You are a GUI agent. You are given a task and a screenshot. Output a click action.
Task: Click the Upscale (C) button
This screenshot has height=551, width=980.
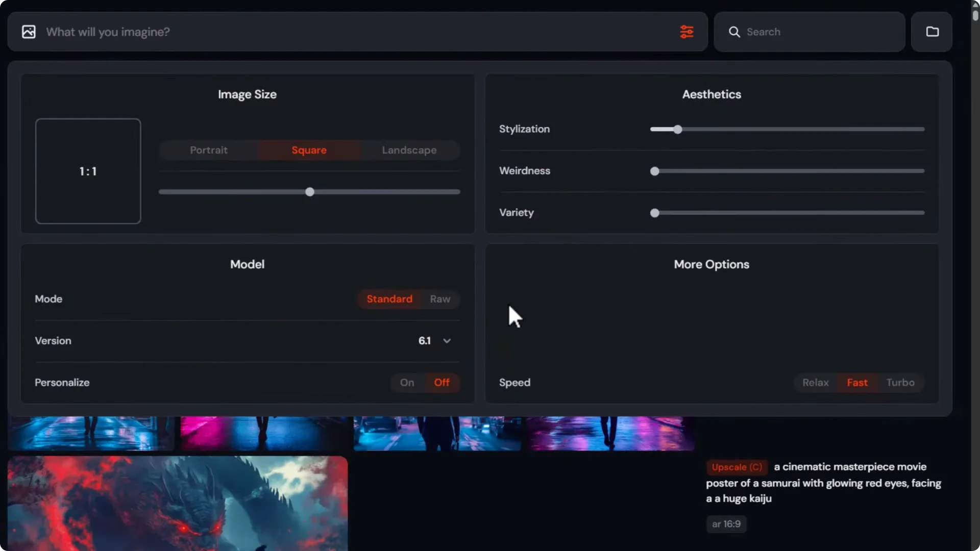[x=736, y=467]
